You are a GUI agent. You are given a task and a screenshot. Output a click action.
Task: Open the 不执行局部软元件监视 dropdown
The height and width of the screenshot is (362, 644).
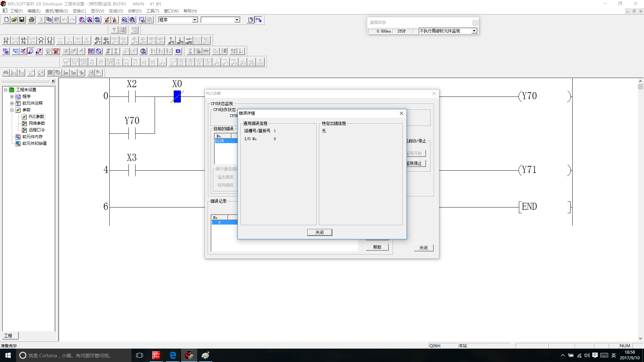[x=474, y=31]
